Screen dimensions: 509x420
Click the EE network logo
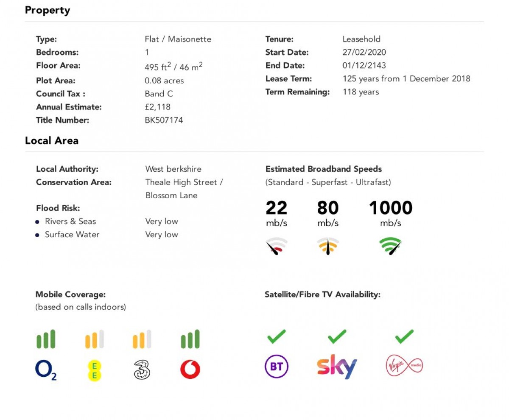pos(94,370)
